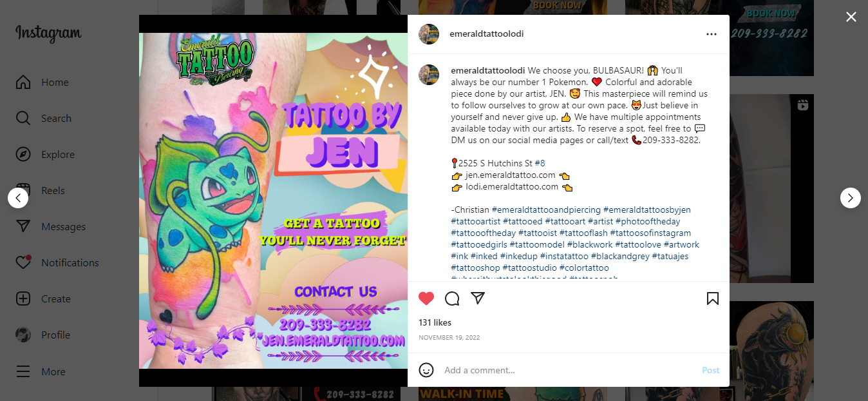Go to next post with right arrow
Screen dimensions: 868x401
tap(851, 198)
